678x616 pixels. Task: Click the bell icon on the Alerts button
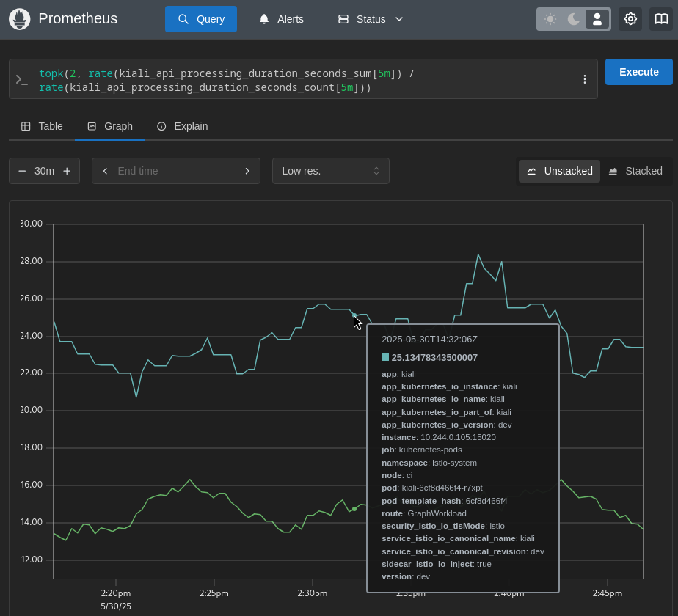click(x=264, y=18)
